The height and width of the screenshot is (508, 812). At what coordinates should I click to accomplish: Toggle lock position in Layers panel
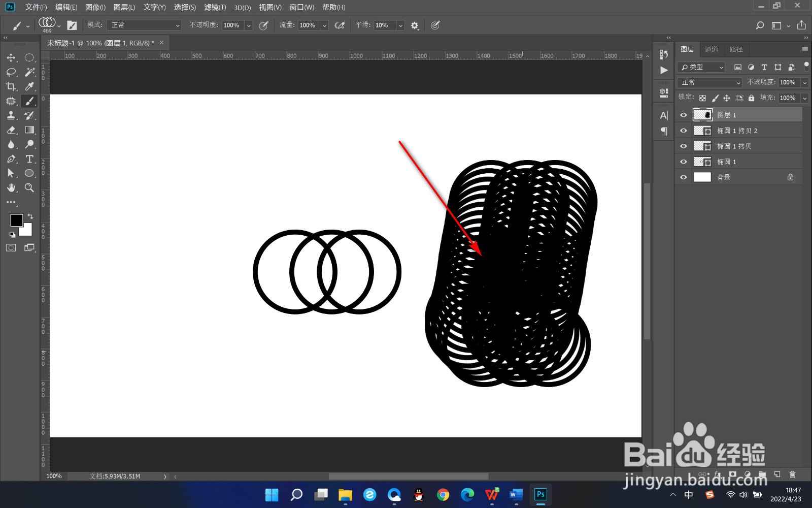(727, 98)
